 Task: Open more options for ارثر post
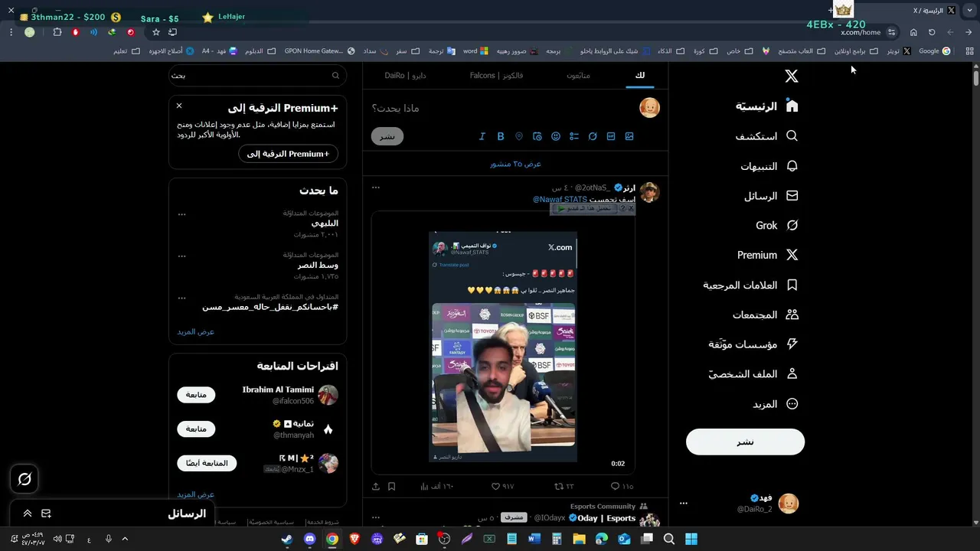(376, 187)
